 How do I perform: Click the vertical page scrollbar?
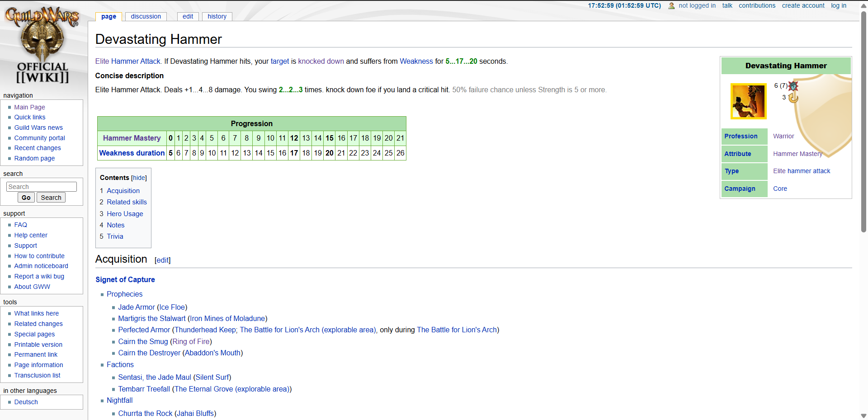click(x=863, y=122)
